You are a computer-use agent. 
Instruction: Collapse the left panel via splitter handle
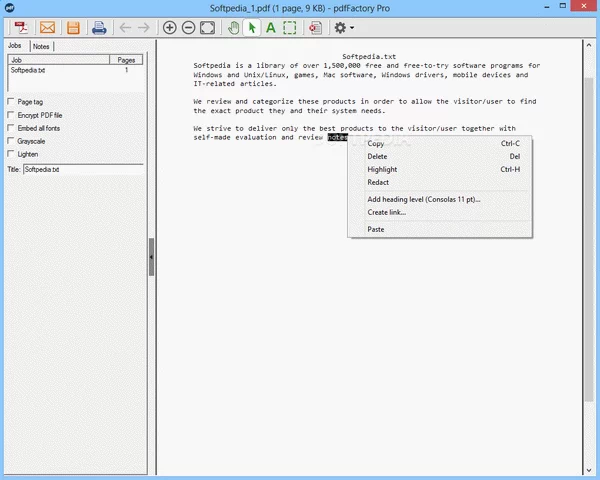click(x=151, y=257)
